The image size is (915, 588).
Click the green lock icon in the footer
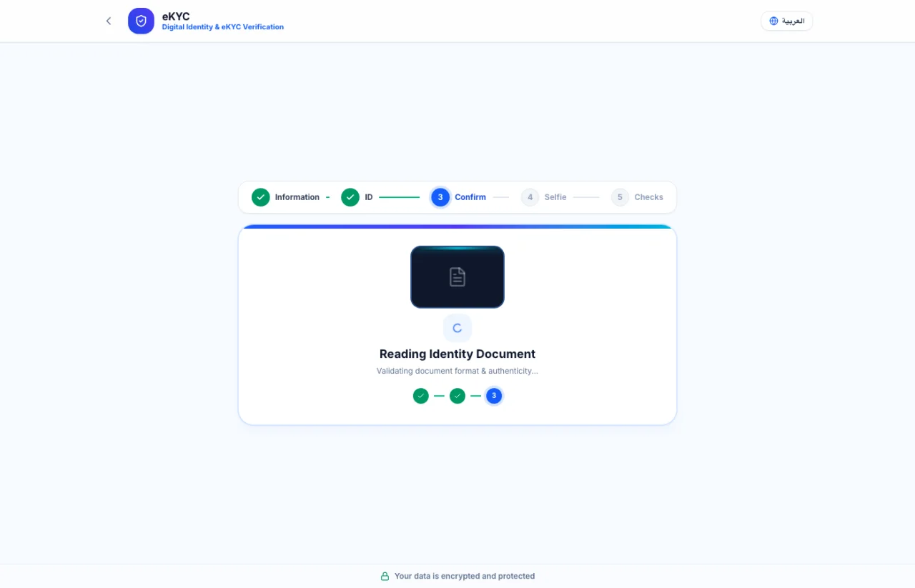click(x=385, y=576)
